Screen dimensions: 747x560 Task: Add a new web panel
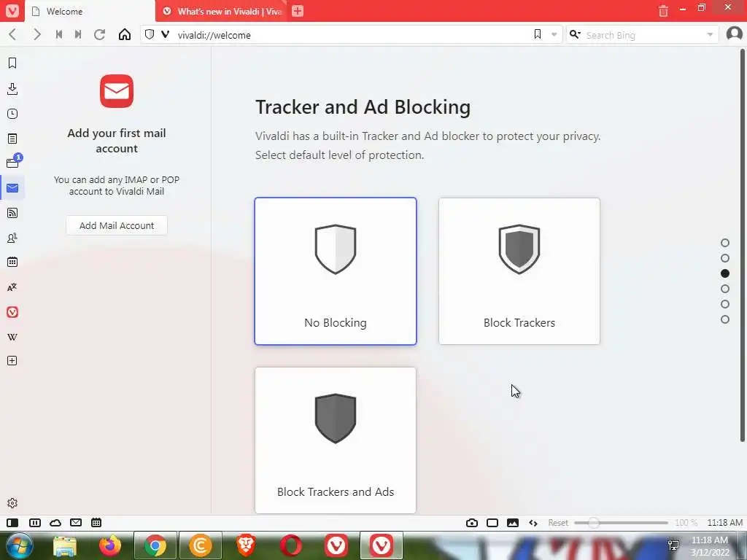click(x=12, y=361)
